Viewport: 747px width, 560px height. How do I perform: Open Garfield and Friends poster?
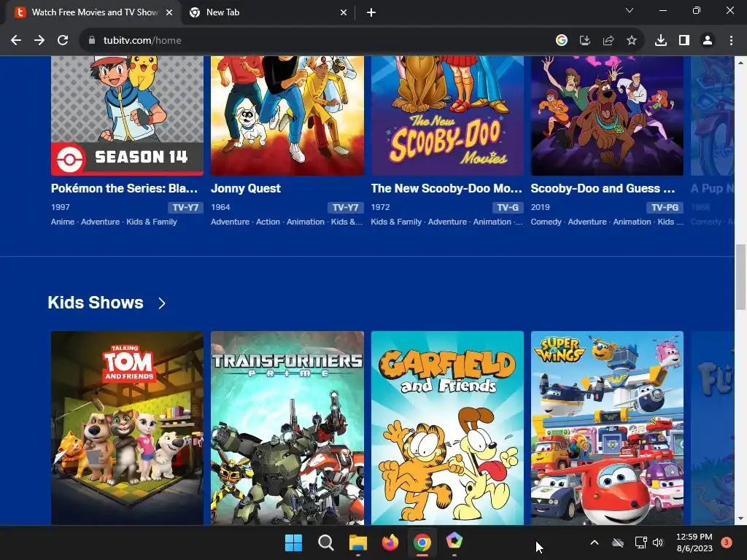(x=447, y=428)
